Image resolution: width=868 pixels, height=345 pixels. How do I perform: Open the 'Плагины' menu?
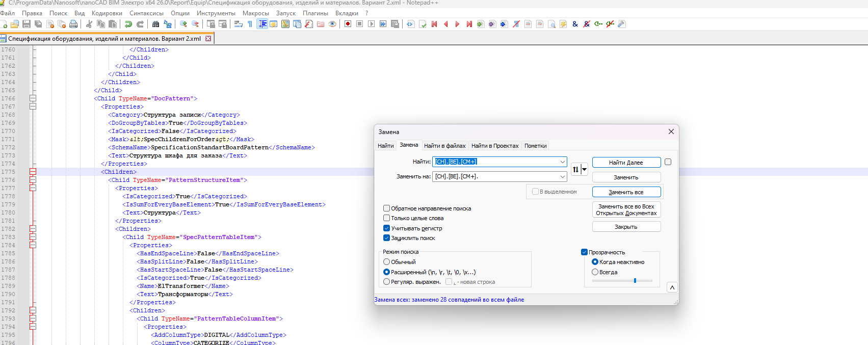(315, 13)
